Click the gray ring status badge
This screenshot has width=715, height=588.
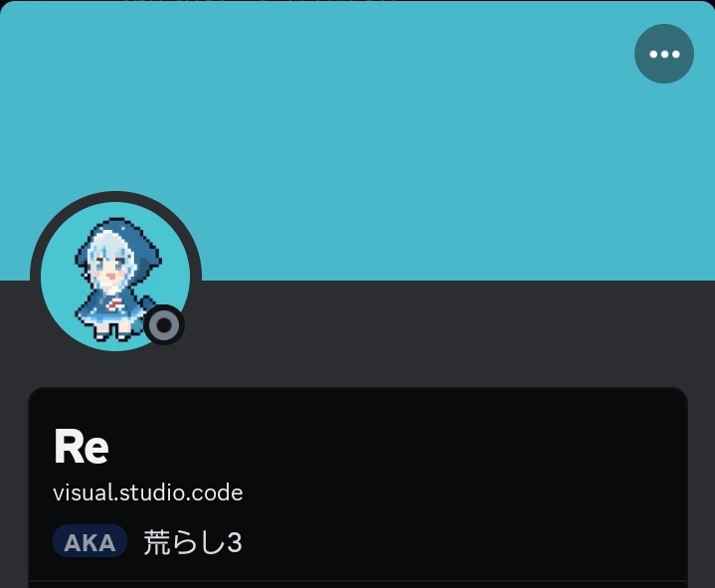pos(164,324)
